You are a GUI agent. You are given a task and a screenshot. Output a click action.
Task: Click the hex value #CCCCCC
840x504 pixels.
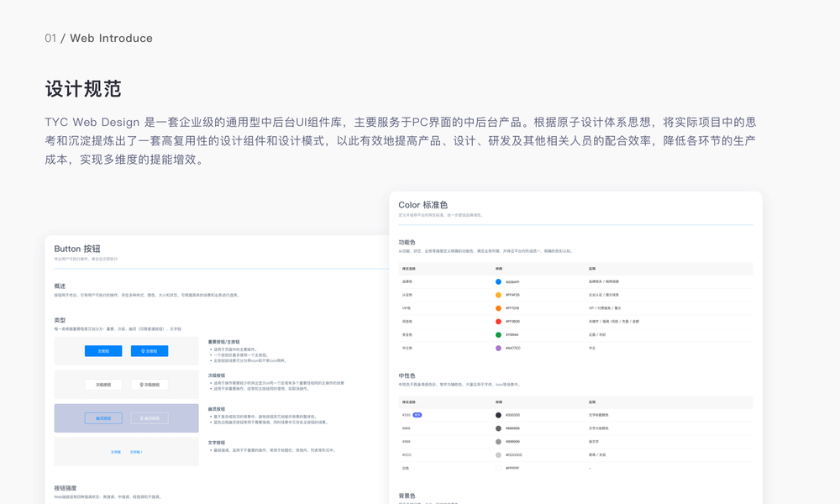tap(514, 454)
